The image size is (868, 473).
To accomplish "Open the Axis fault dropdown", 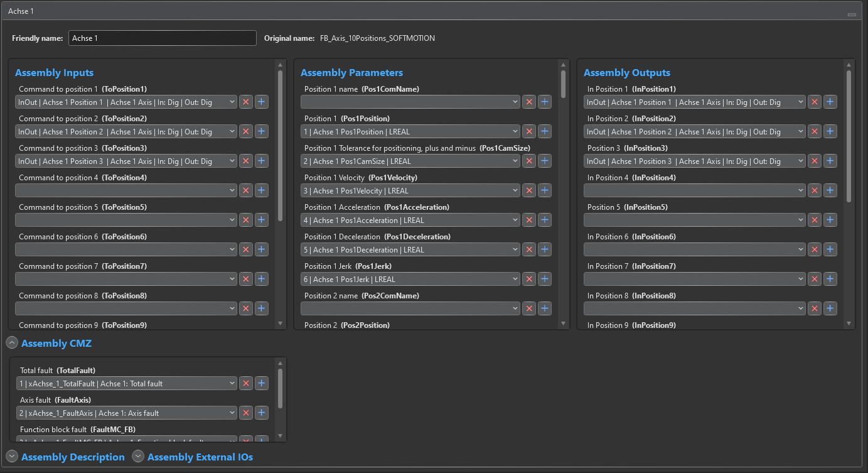I will click(126, 413).
